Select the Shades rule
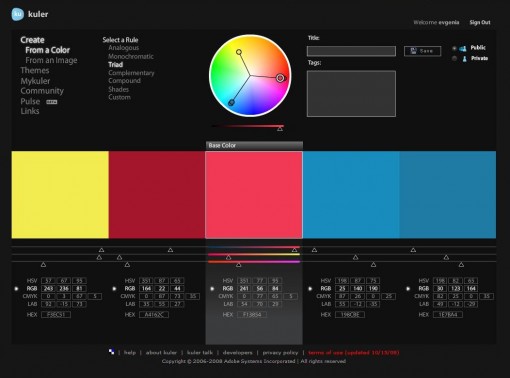Viewport: 510px width, 378px height. pyautogui.click(x=118, y=89)
